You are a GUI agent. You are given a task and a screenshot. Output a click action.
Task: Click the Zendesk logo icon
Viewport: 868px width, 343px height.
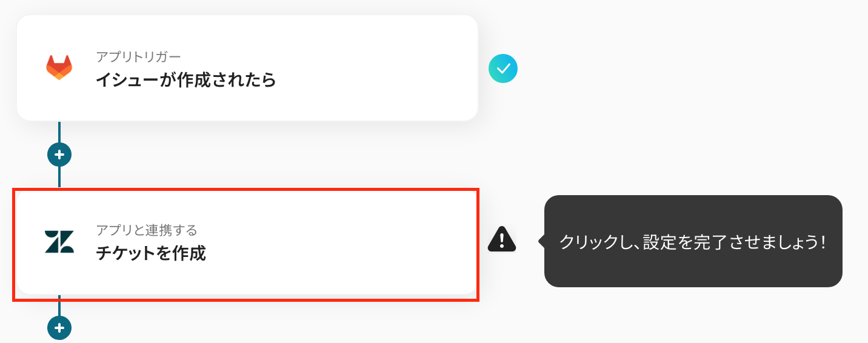(59, 241)
